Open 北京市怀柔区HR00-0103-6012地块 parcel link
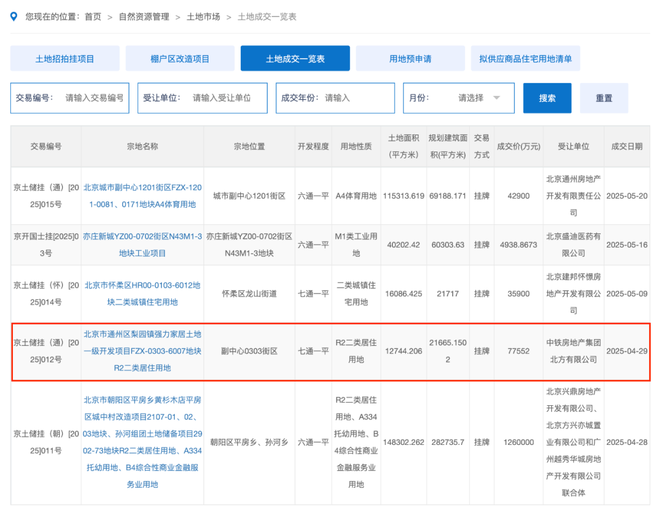The height and width of the screenshot is (514, 660). pos(142,290)
